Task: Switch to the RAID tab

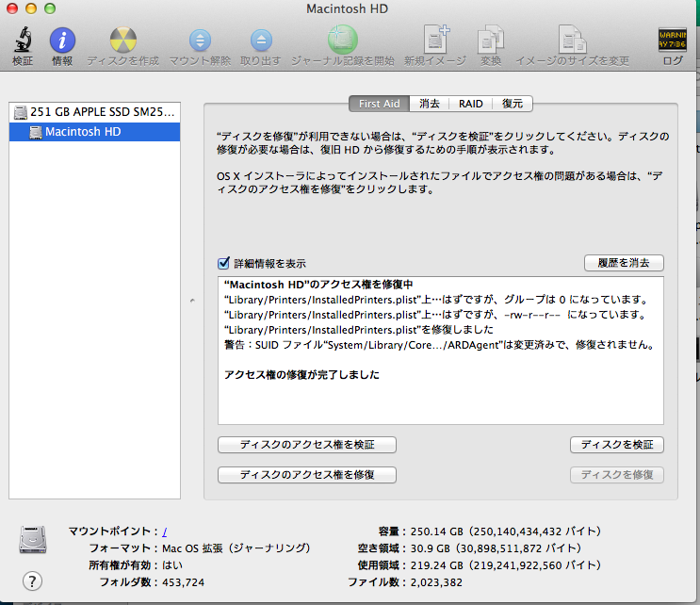Action: tap(470, 104)
